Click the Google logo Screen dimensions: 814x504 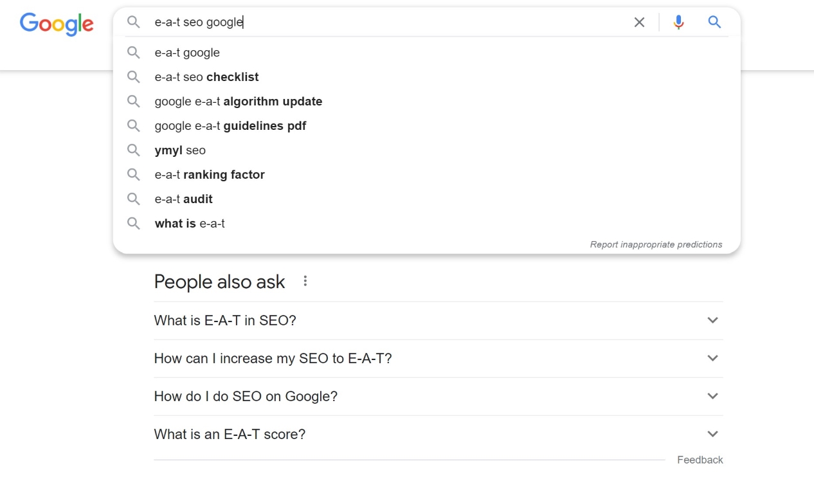tap(57, 24)
